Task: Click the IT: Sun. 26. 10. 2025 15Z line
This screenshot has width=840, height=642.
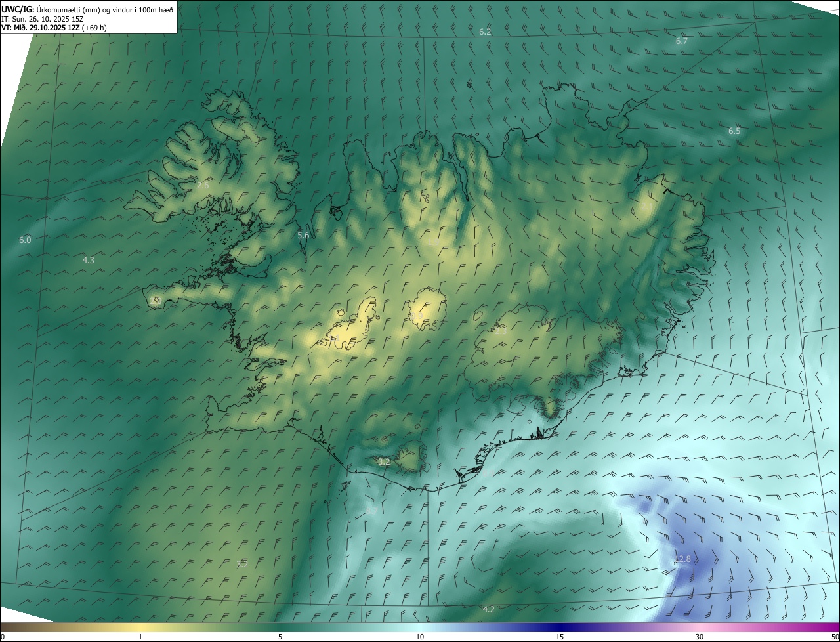Action: tap(42, 19)
